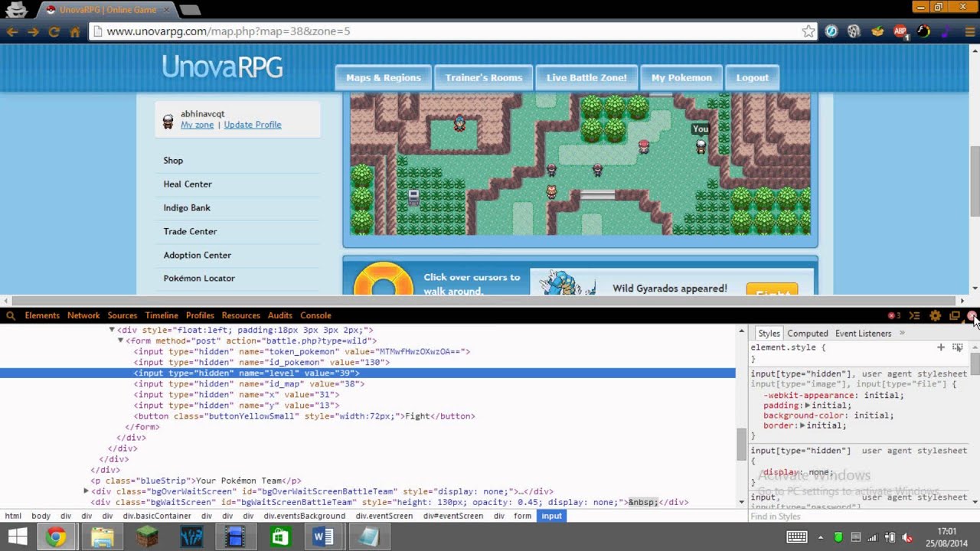Click the muted volume tray icon

908,537
